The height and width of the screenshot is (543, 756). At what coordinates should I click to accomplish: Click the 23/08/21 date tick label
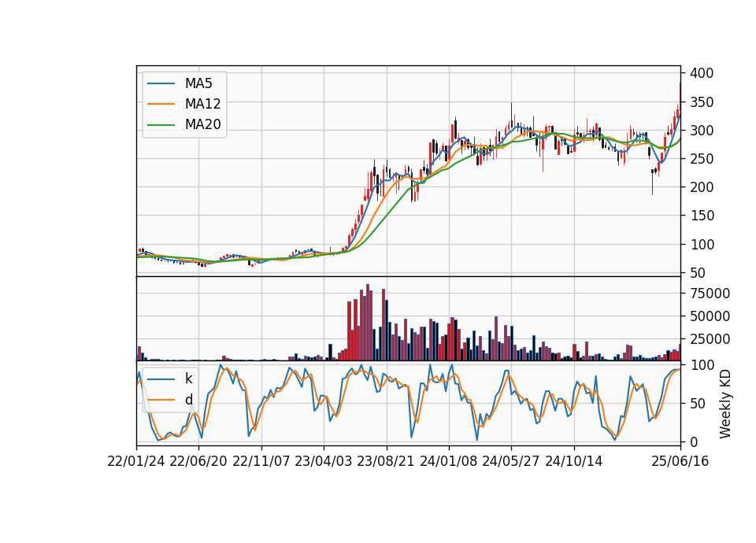pos(386,461)
